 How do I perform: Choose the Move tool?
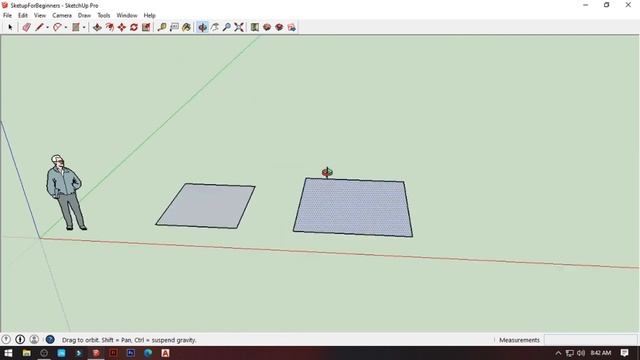click(x=122, y=27)
